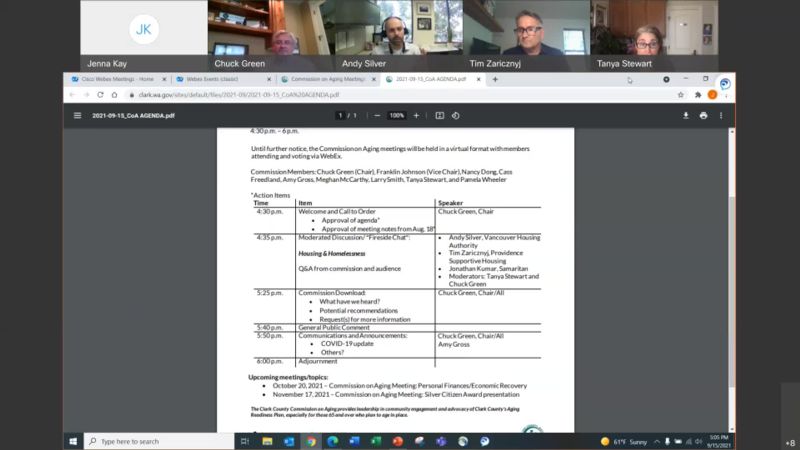
Task: Zoom in the PDF with plus button
Action: pyautogui.click(x=417, y=115)
